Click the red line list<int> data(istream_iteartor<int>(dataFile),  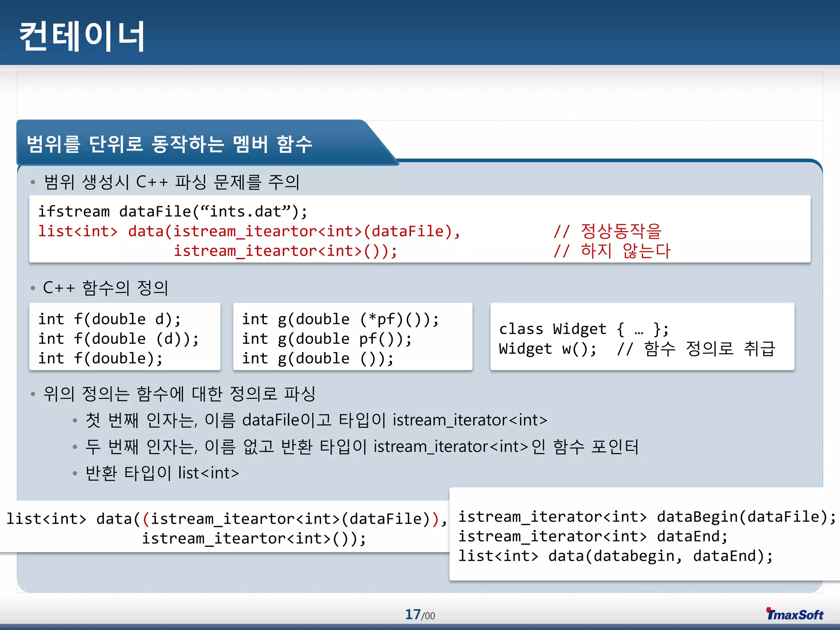[x=249, y=231]
